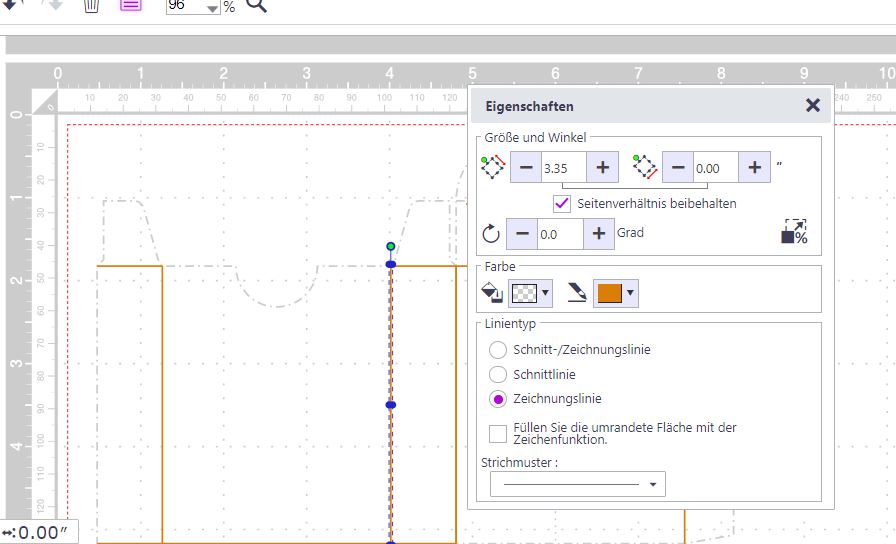Open the Strichmuster line pattern dropdown

click(577, 484)
